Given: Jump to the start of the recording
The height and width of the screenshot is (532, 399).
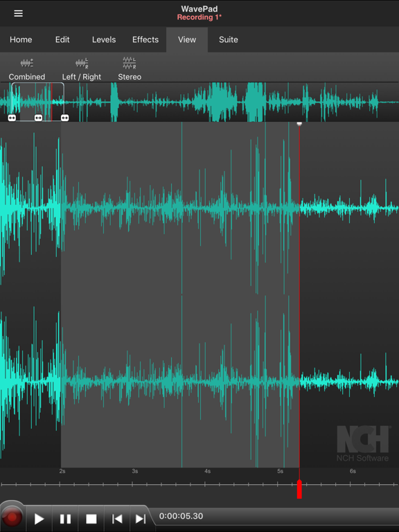Looking at the screenshot, I should (x=117, y=519).
